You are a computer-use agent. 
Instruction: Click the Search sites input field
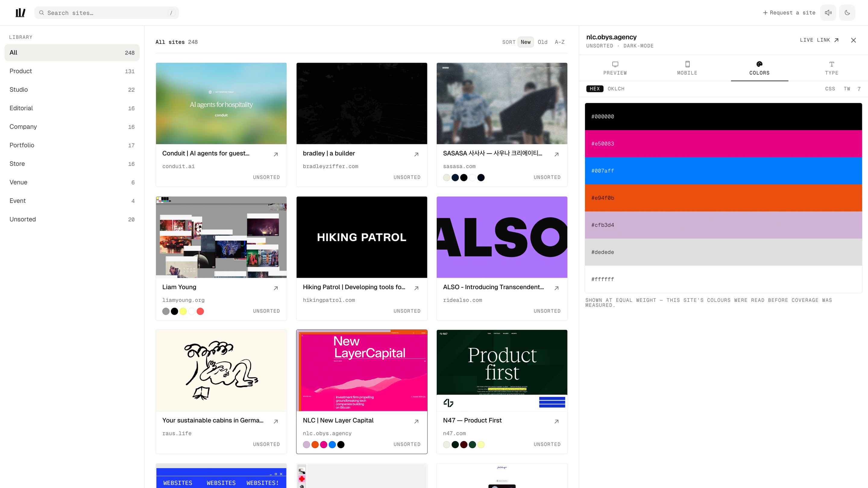[106, 13]
